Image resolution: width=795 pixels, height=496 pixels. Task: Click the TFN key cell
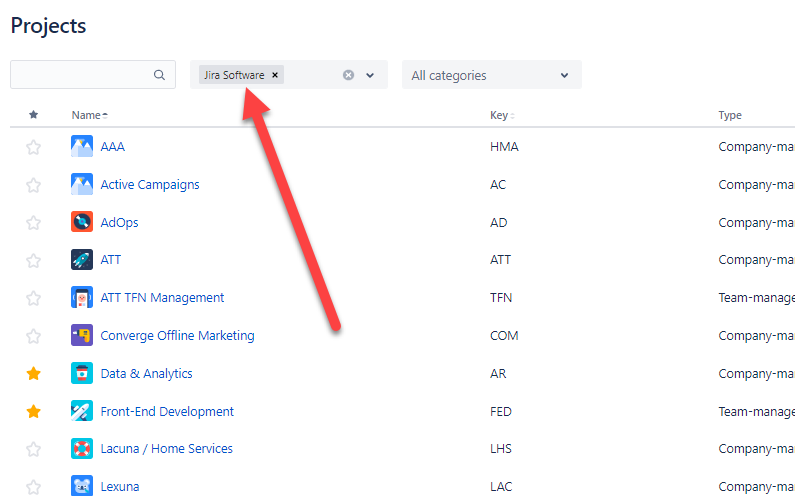coord(501,298)
